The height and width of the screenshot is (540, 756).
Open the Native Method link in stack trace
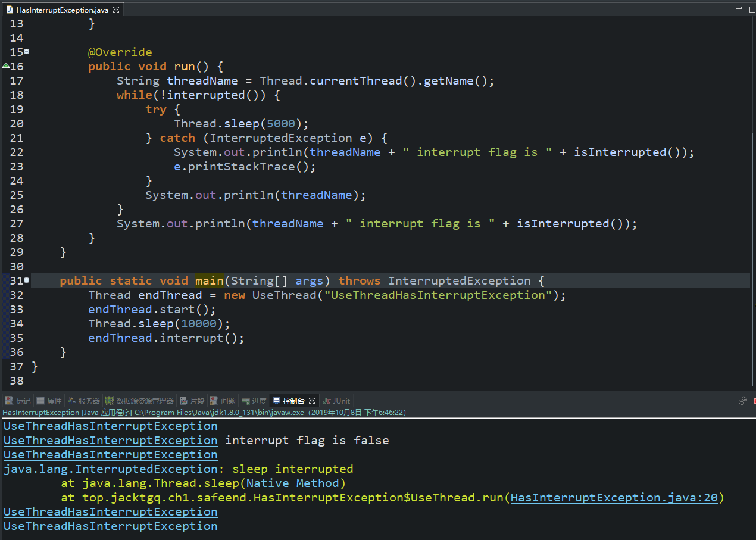293,483
